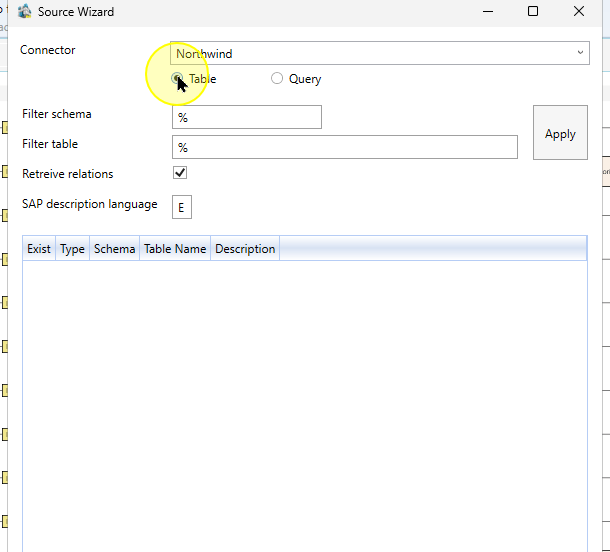
Task: Click into the Filter schema input field
Action: pos(247,117)
